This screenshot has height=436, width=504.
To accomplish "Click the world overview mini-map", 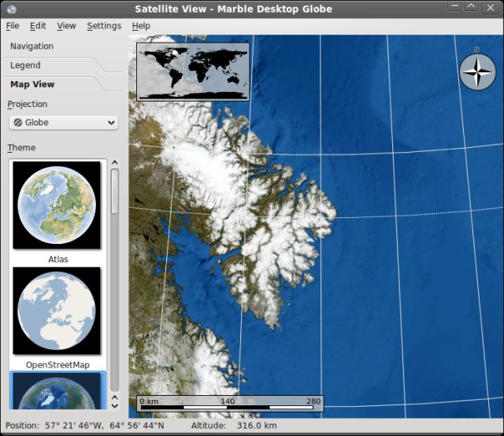I will 193,72.
